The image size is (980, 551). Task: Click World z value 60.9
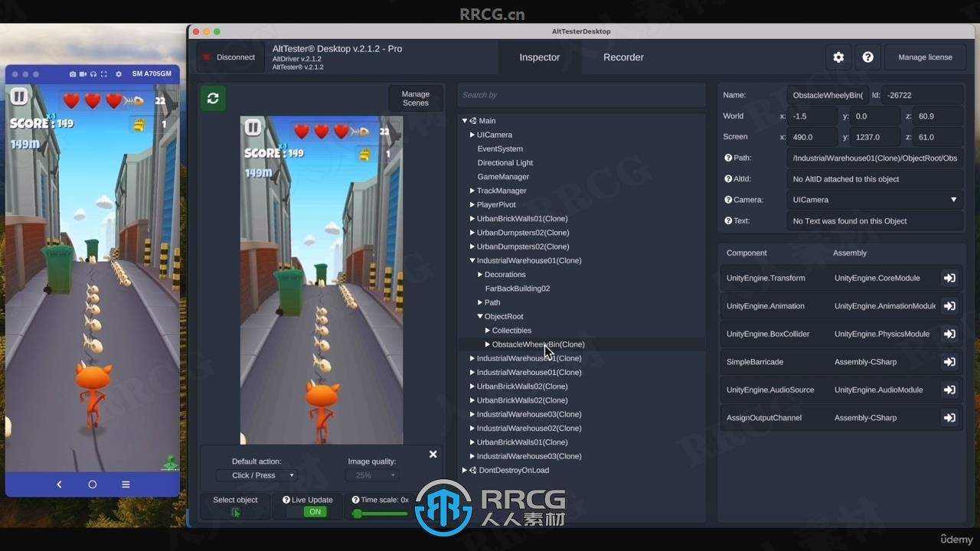pyautogui.click(x=939, y=116)
